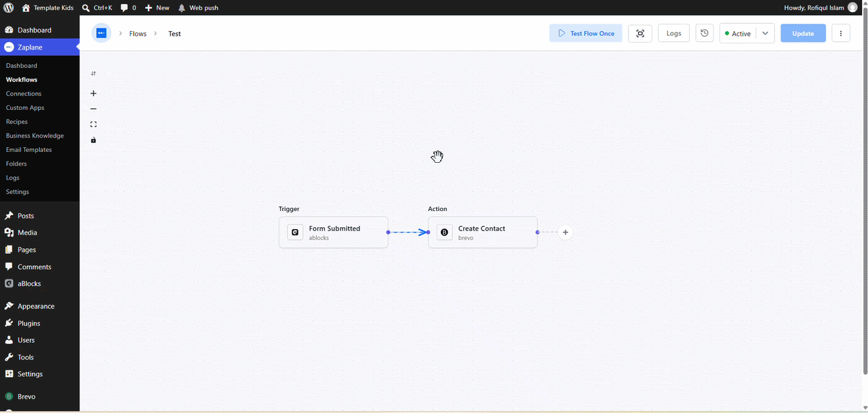Open Email Templates submenu item
This screenshot has height=413, width=868.
pyautogui.click(x=28, y=150)
